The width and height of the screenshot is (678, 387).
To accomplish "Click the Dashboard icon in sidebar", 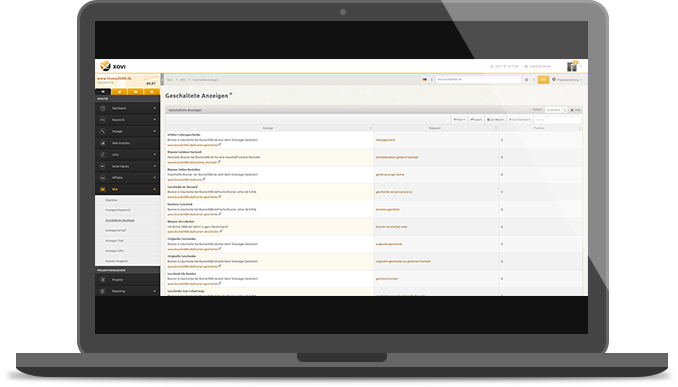I will 103,108.
